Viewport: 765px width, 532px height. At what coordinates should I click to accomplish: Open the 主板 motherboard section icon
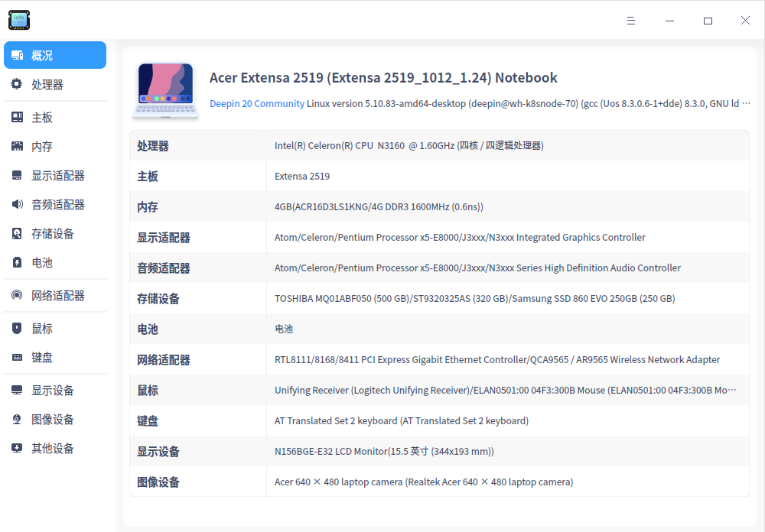[16, 116]
